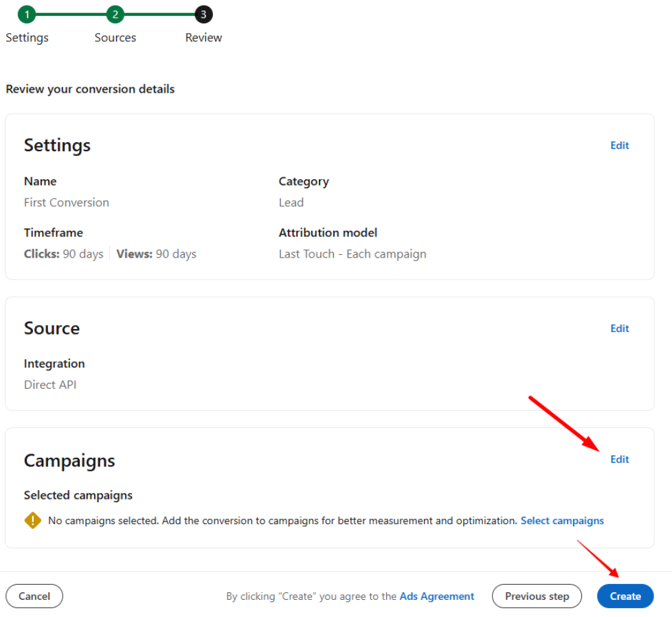The width and height of the screenshot is (672, 617).
Task: Click the 'Attribution model' label
Action: 328,233
